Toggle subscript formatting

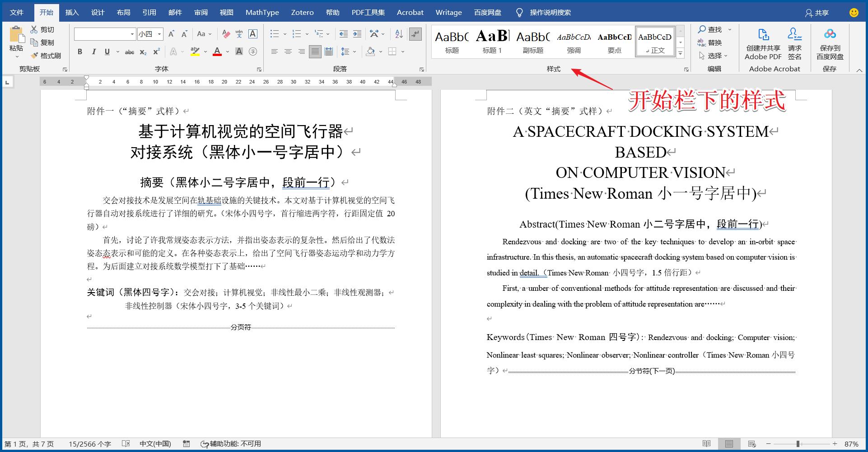[x=143, y=52]
